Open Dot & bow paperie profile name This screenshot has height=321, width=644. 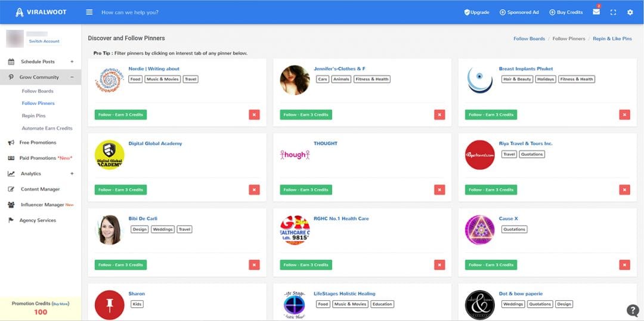[x=521, y=294]
